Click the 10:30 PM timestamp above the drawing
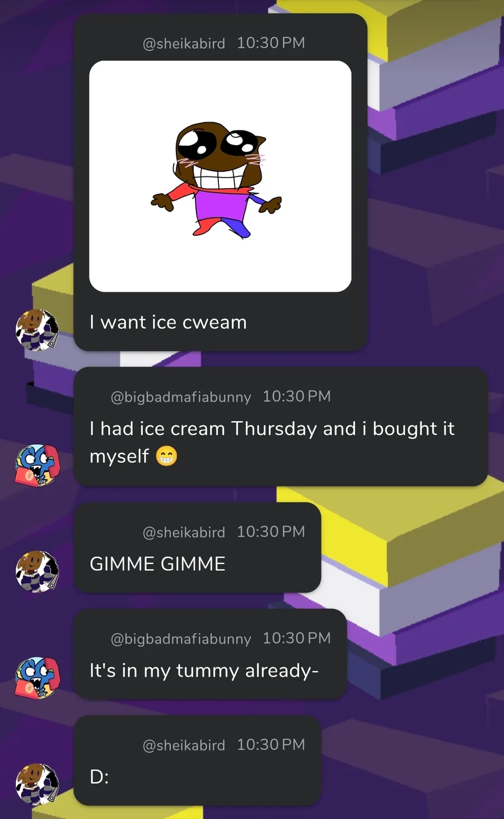Image resolution: width=504 pixels, height=819 pixels. coord(271,43)
